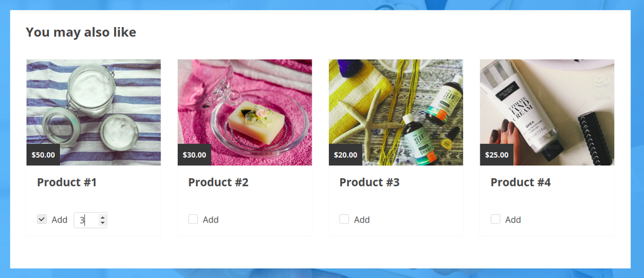Enable the Add checkbox for Product #3
The height and width of the screenshot is (278, 644).
[344, 219]
